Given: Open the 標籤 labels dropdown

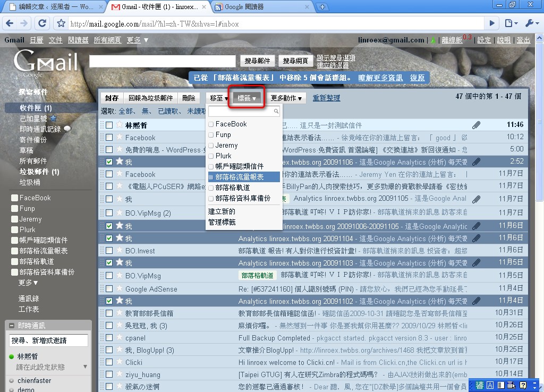Looking at the screenshot, I should (x=246, y=98).
